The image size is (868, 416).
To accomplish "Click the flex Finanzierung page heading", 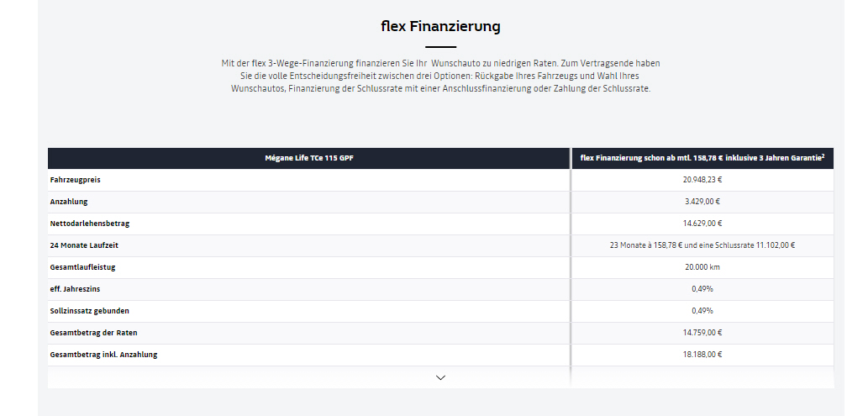I will [x=440, y=26].
